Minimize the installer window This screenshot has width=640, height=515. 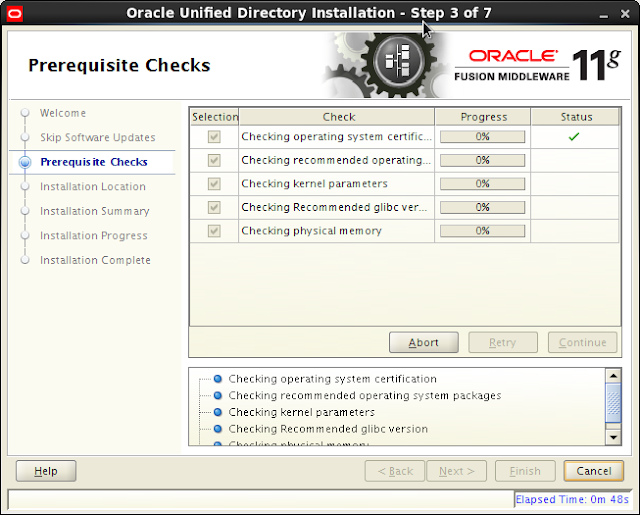tap(604, 15)
